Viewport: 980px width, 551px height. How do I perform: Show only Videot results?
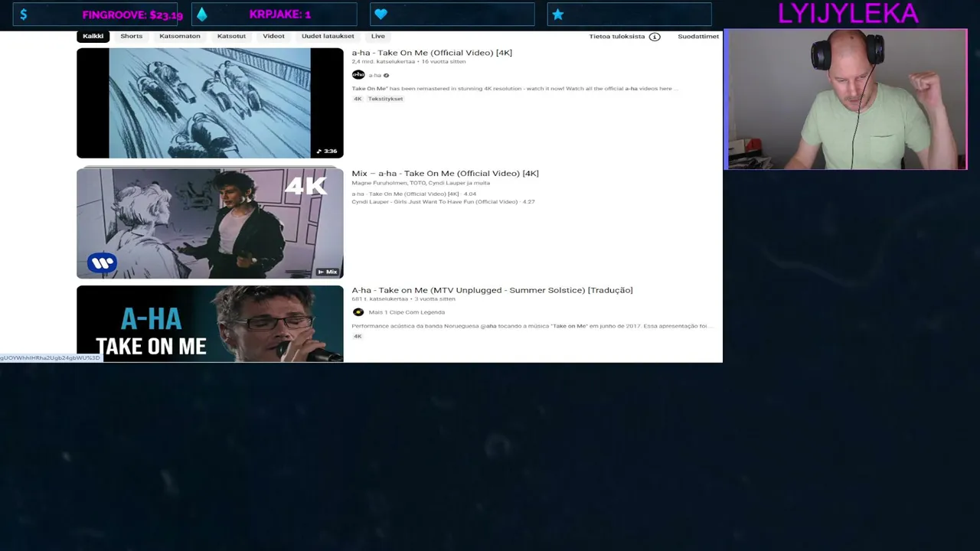pos(273,36)
